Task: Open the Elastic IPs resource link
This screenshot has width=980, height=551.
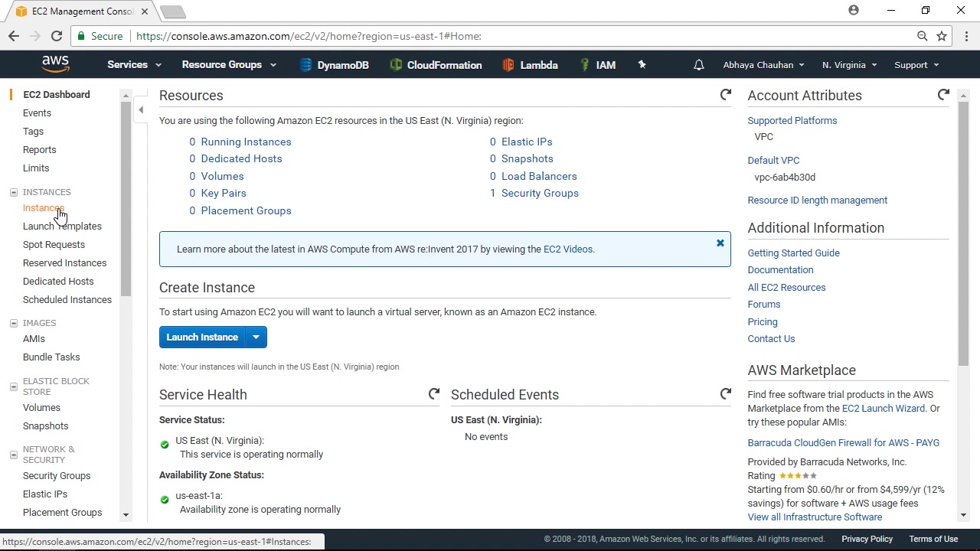Action: (527, 142)
